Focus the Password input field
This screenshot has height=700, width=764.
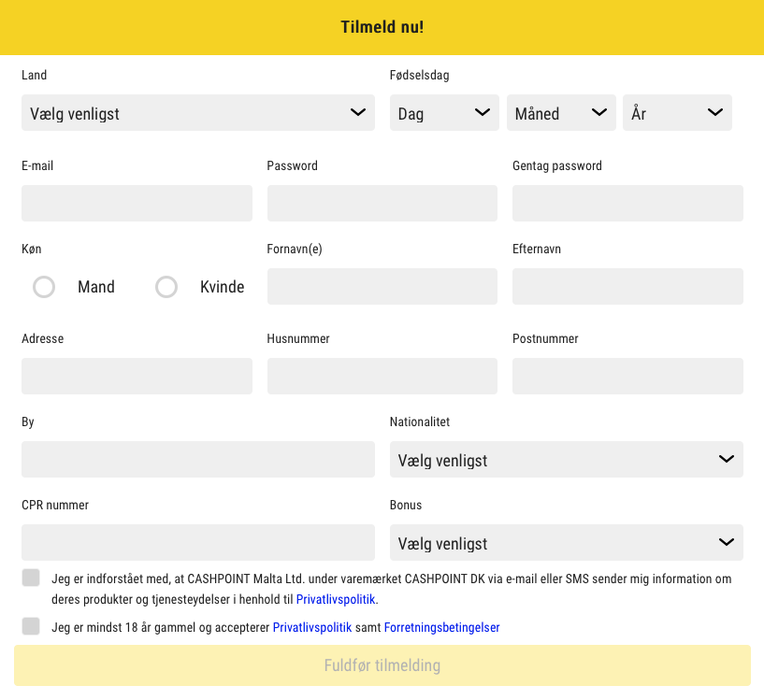(x=382, y=204)
